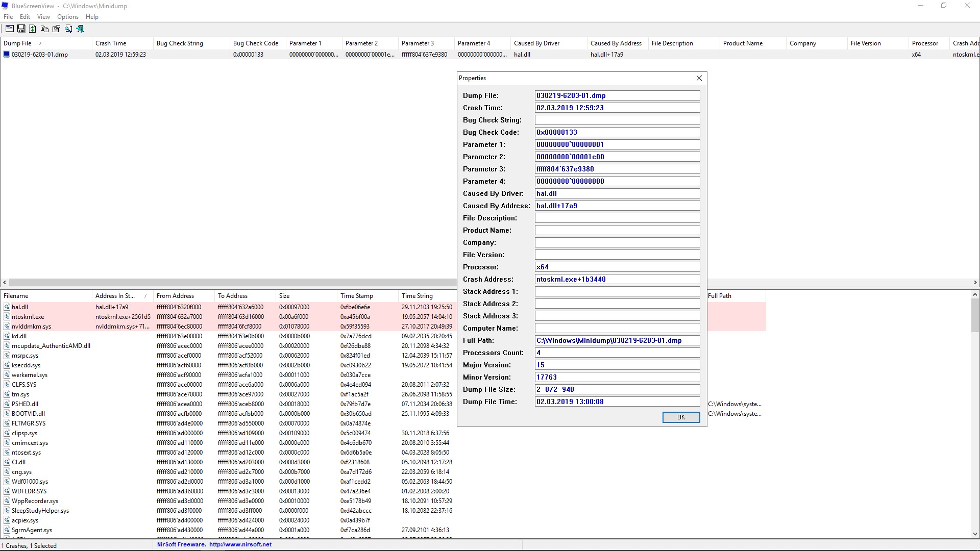Click the Find (magnifier) toolbar icon
Image resolution: width=980 pixels, height=551 pixels.
point(68,29)
